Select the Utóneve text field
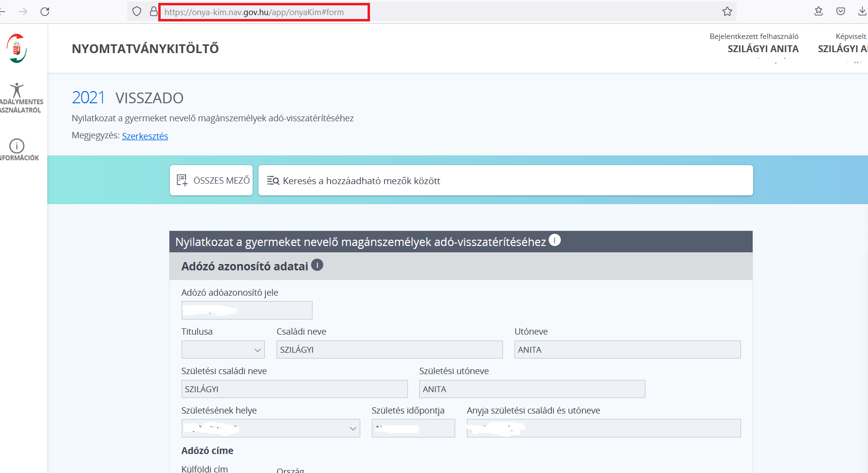This screenshot has height=473, width=868. (x=627, y=350)
